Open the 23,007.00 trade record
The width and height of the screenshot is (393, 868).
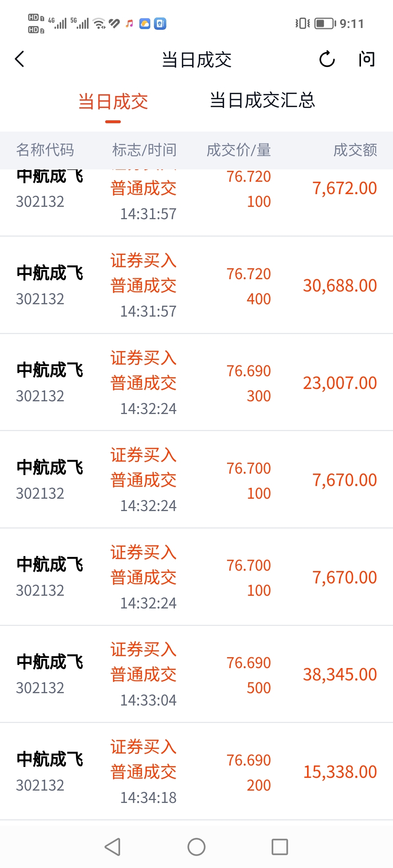196,383
